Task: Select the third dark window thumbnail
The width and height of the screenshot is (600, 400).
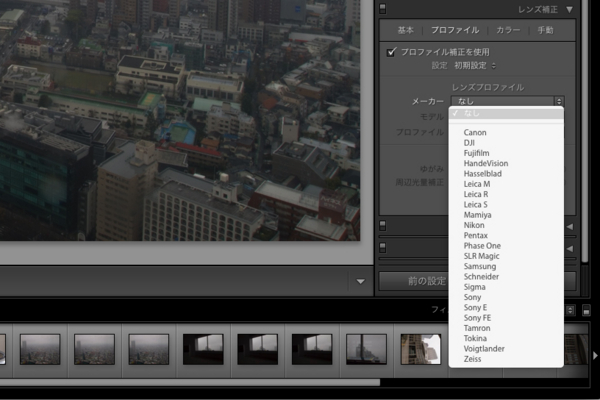Action: pos(312,349)
